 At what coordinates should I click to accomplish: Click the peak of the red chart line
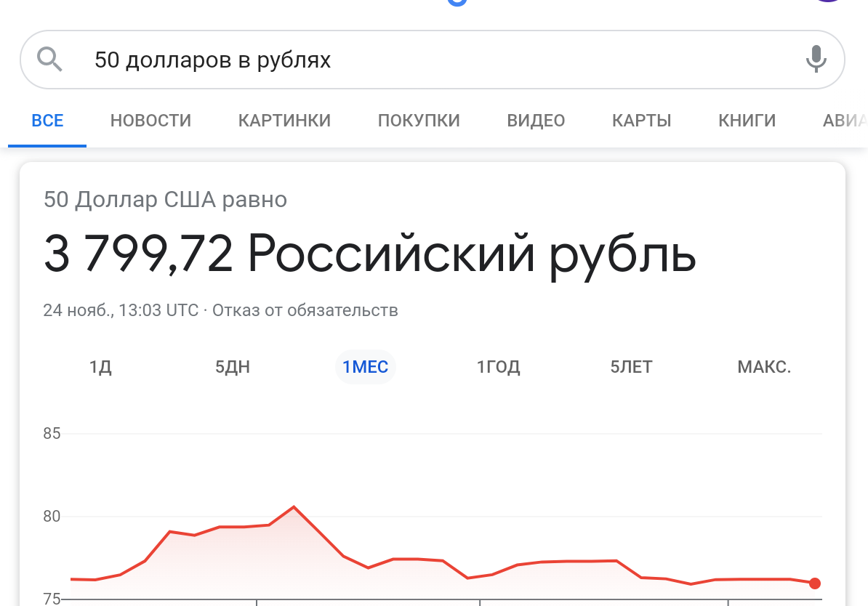click(293, 506)
